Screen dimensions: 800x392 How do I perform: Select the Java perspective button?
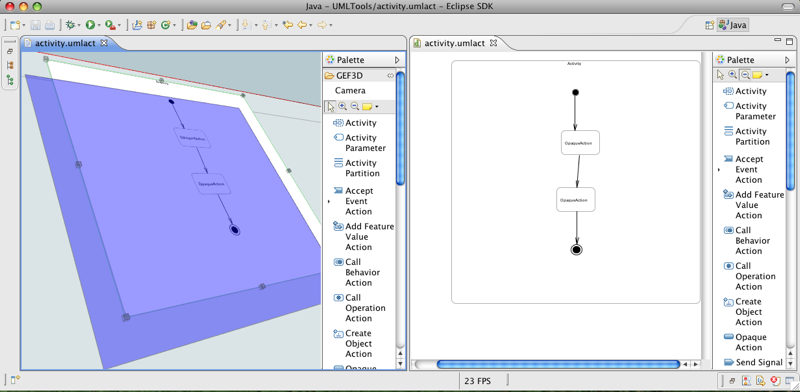tap(733, 25)
